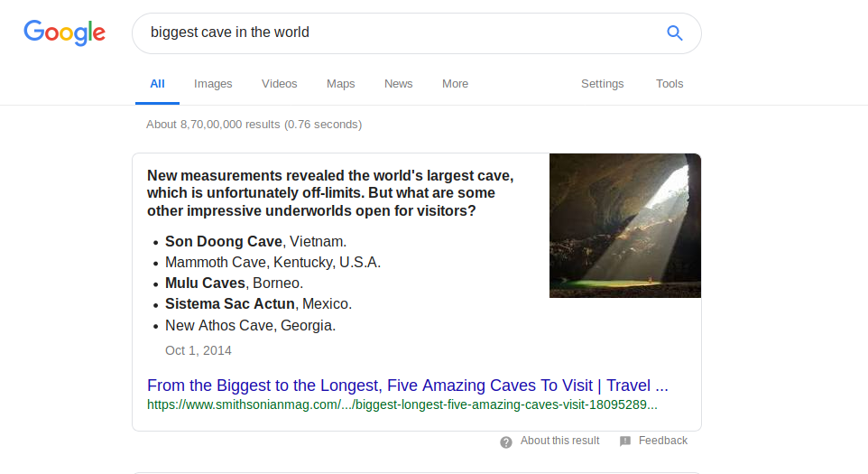The width and height of the screenshot is (868, 474).
Task: Open the cave photo thumbnail
Action: click(x=625, y=226)
